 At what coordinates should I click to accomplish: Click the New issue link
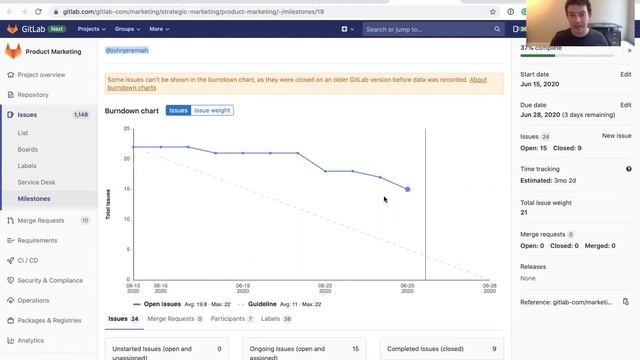(x=616, y=136)
